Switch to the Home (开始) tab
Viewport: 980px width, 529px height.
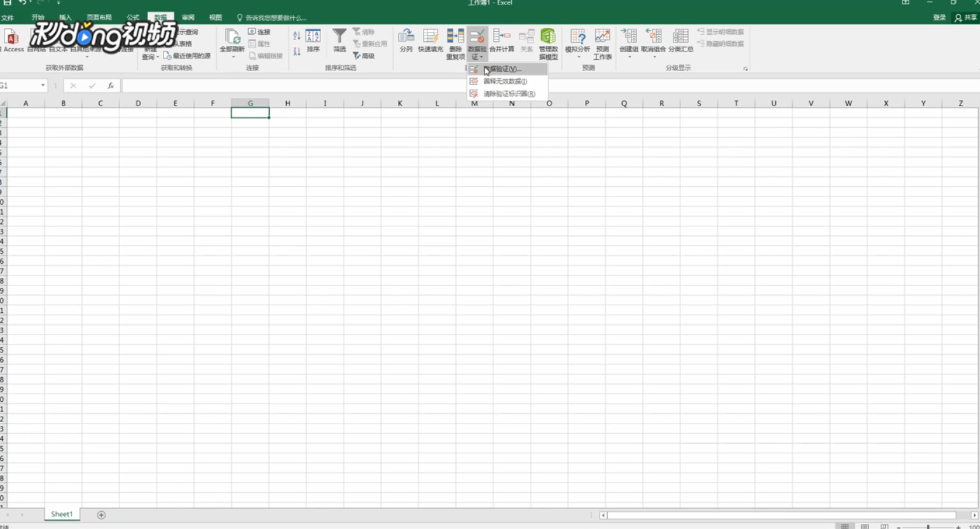[x=38, y=18]
